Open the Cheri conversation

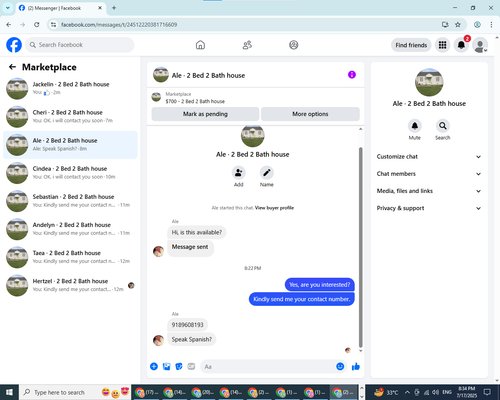point(70,117)
